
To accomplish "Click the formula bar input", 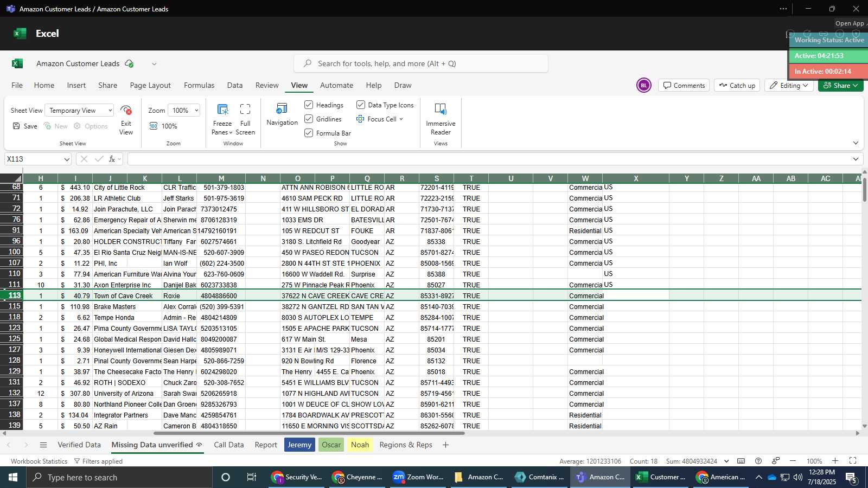I will click(488, 159).
